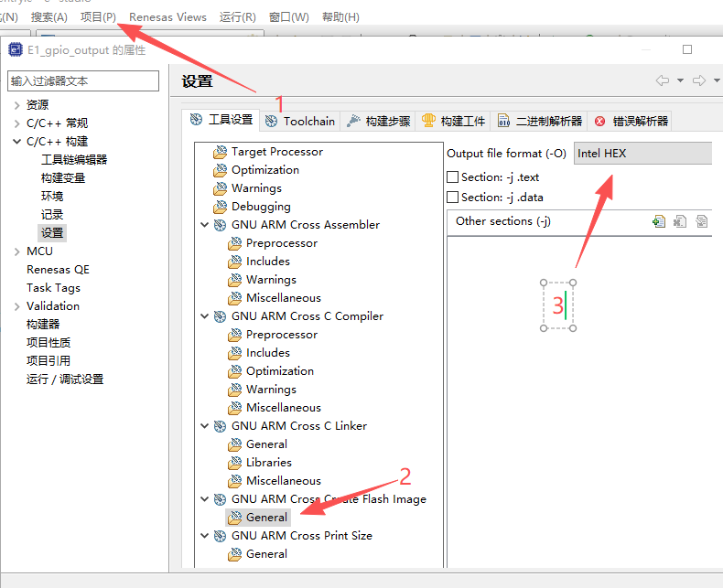
Task: Click the back navigation arrow icon
Action: coord(663,80)
